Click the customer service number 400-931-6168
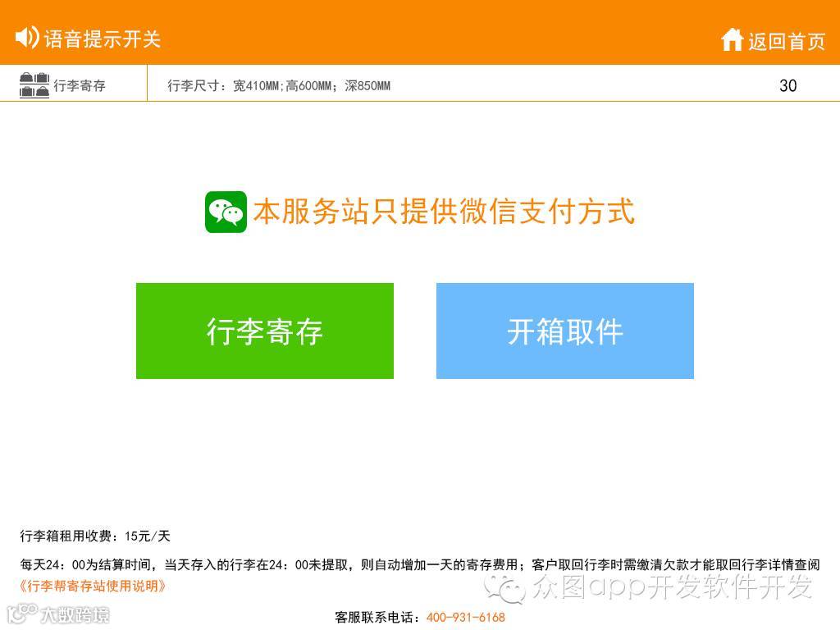The image size is (840, 630). point(466,617)
